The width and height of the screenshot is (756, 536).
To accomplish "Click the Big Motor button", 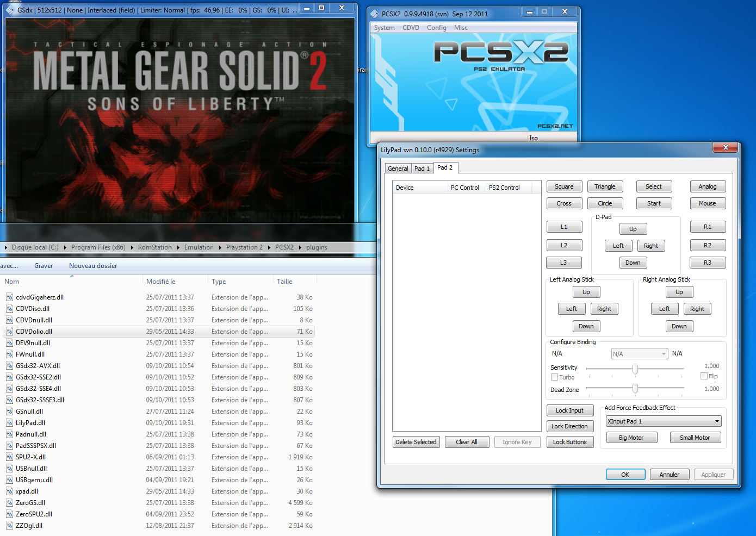I will 631,438.
